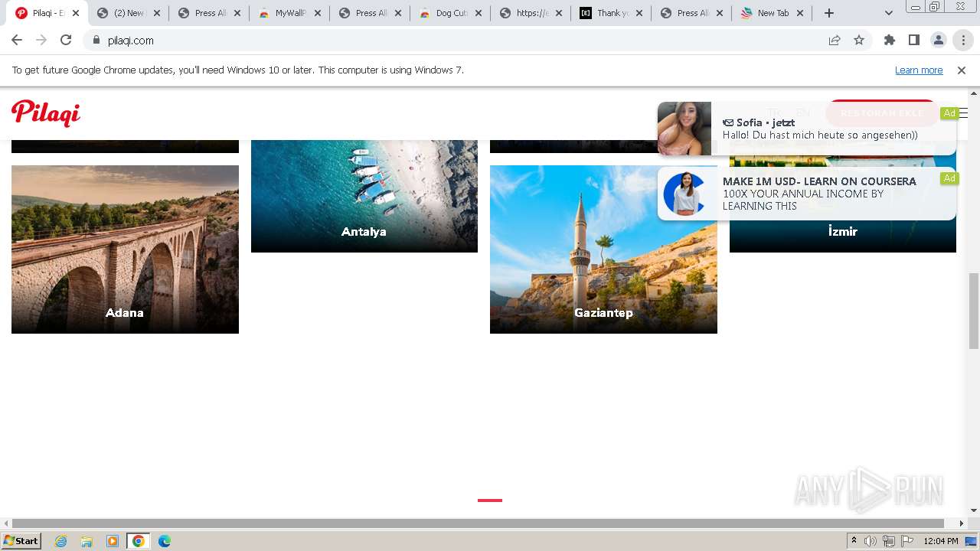
Task: Switch to the Dog Cut tab
Action: 450,13
